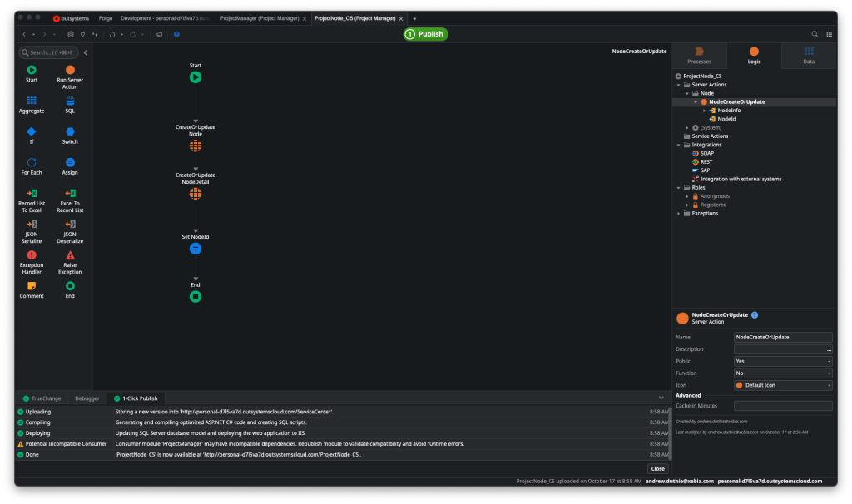This screenshot has height=504, width=852.
Task: Select the SQL tool
Action: (x=70, y=104)
